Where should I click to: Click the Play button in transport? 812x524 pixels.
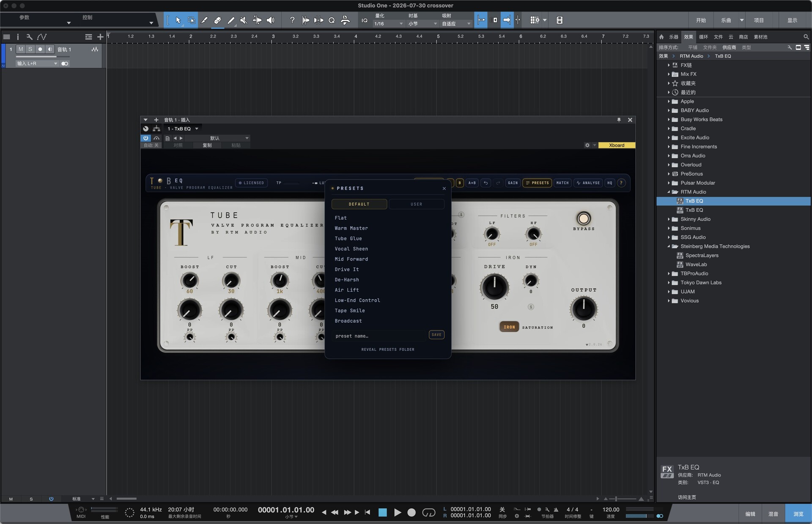[x=398, y=513]
